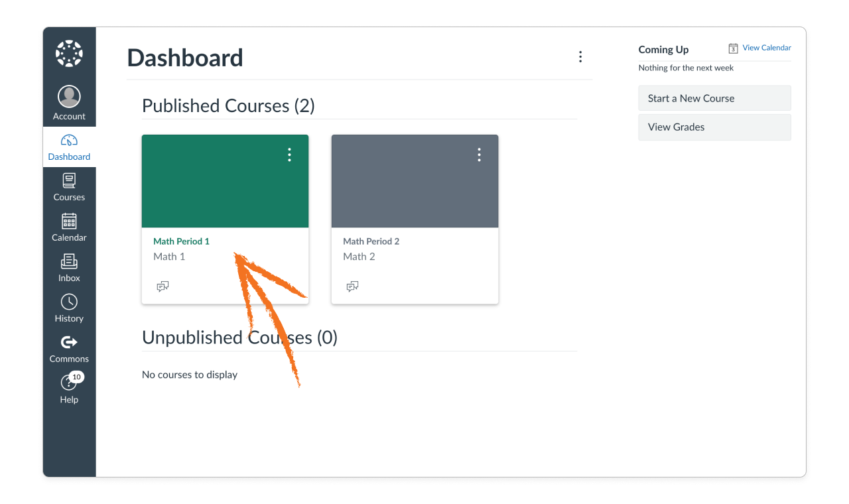
Task: Open the Math Period 2 course
Action: 371,241
